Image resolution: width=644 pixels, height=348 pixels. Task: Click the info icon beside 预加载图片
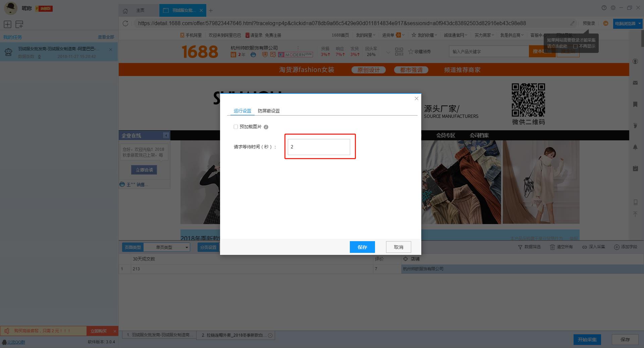(266, 127)
